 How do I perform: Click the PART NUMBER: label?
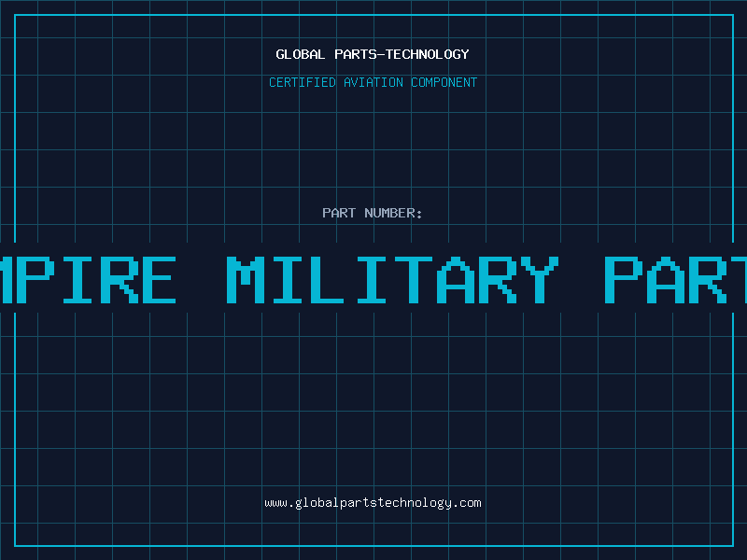click(373, 213)
